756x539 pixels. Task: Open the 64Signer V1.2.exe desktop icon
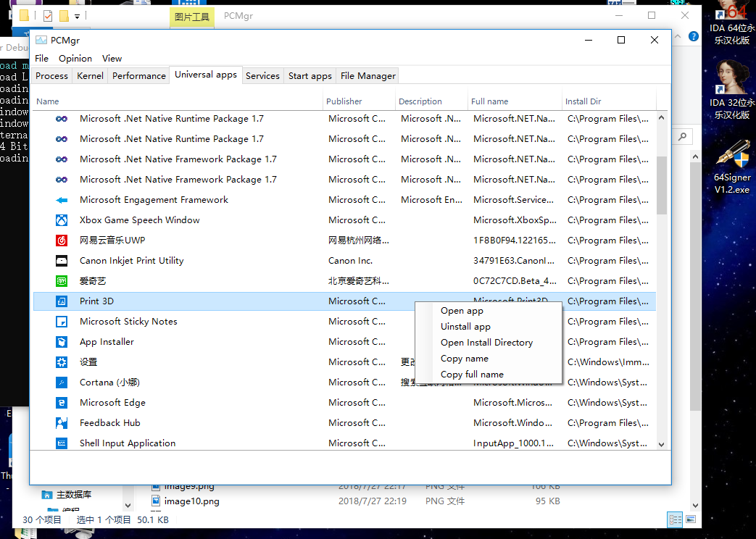[731, 167]
